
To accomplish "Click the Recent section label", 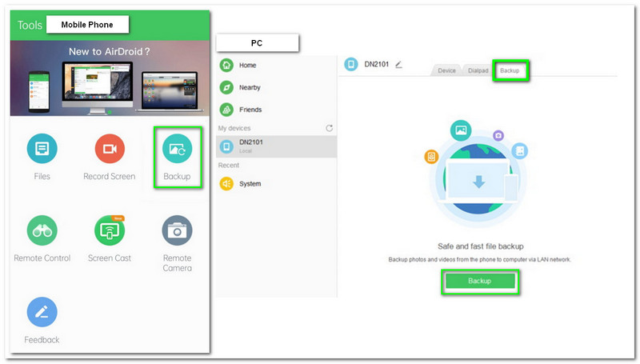I will [229, 166].
